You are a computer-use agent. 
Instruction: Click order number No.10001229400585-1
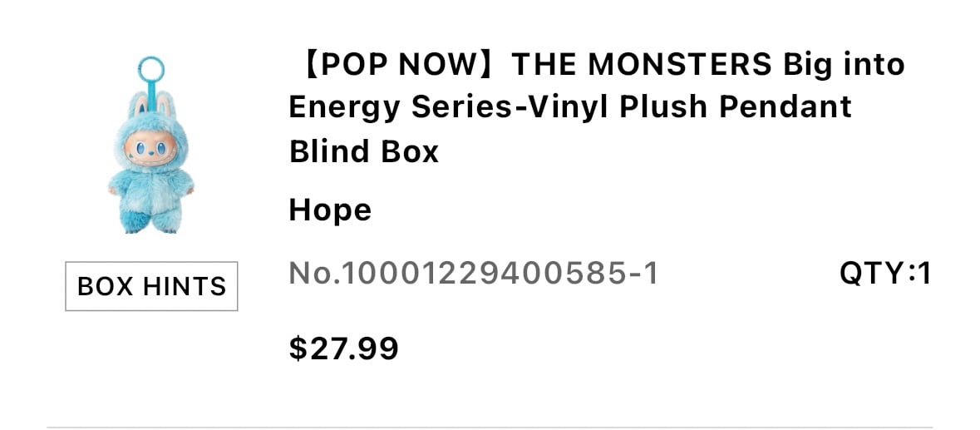click(x=474, y=273)
